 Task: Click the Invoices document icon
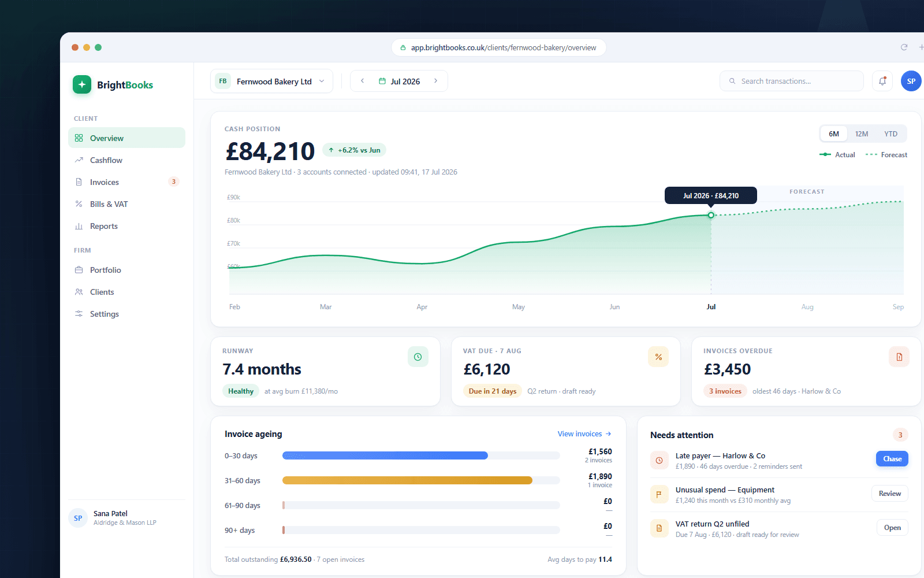click(x=79, y=182)
